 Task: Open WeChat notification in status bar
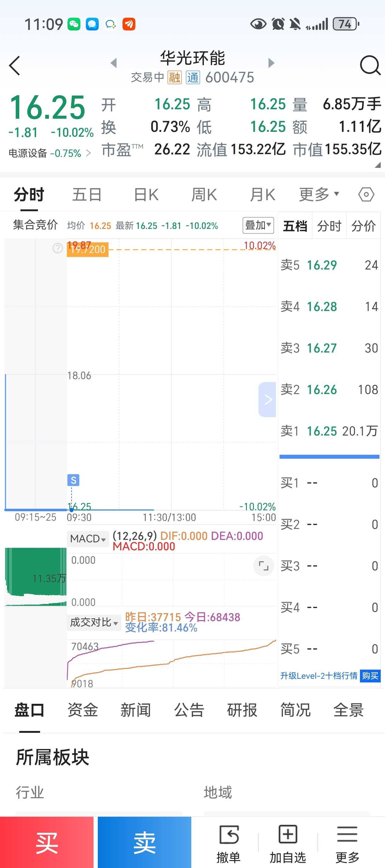pyautogui.click(x=74, y=24)
